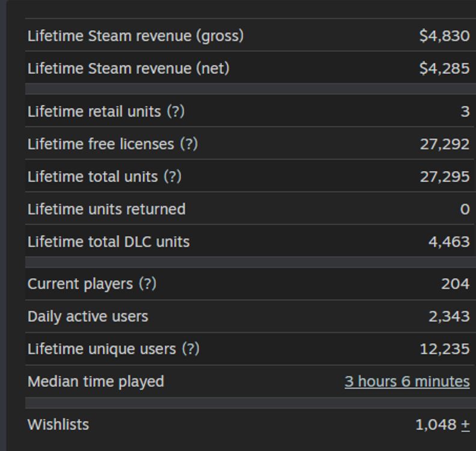
Task: Click the question mark next to Lifetime total units
Action: pyautogui.click(x=172, y=177)
